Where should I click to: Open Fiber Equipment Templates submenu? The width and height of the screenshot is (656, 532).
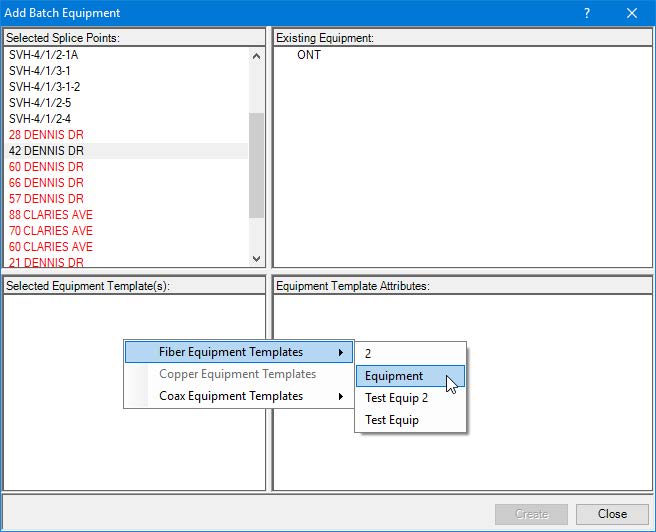pos(239,352)
